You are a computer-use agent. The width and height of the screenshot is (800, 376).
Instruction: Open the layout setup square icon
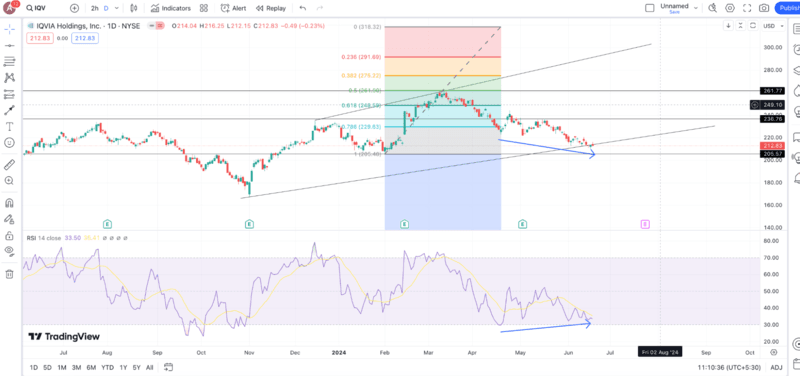click(x=649, y=8)
